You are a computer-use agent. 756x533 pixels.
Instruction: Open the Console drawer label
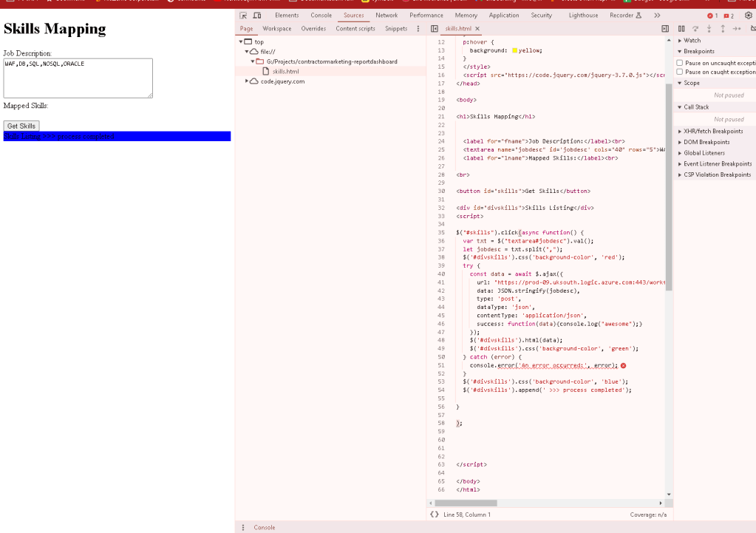pos(265,528)
